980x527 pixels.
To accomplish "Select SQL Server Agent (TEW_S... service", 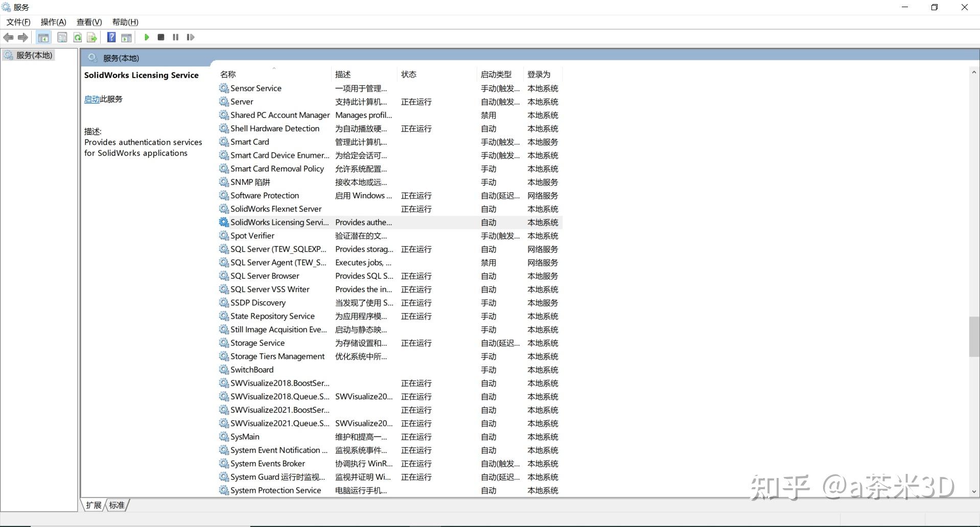I will pyautogui.click(x=390, y=262).
